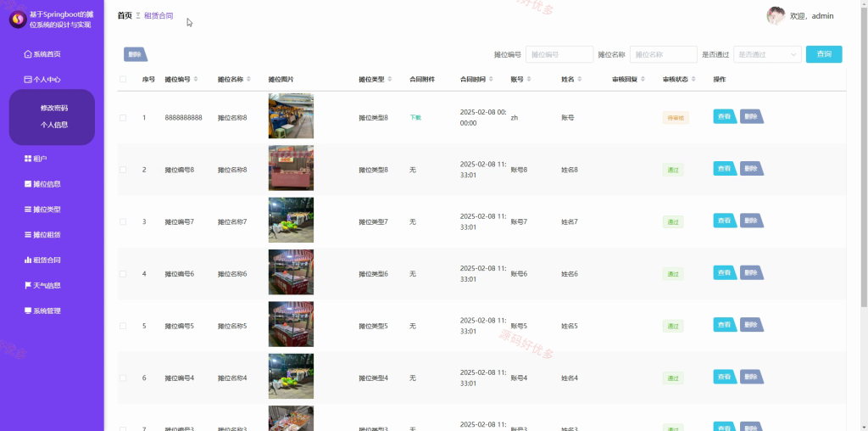Click the 下载 contract attachment link
The height and width of the screenshot is (431, 868).
pos(415,118)
